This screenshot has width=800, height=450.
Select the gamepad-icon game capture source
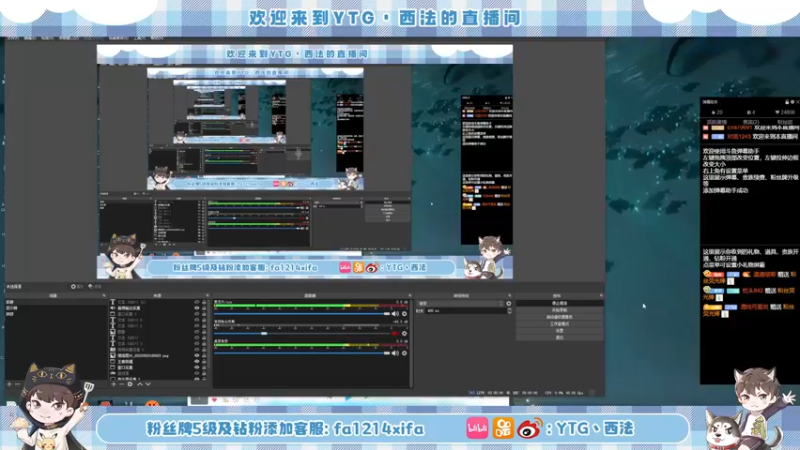click(158, 373)
